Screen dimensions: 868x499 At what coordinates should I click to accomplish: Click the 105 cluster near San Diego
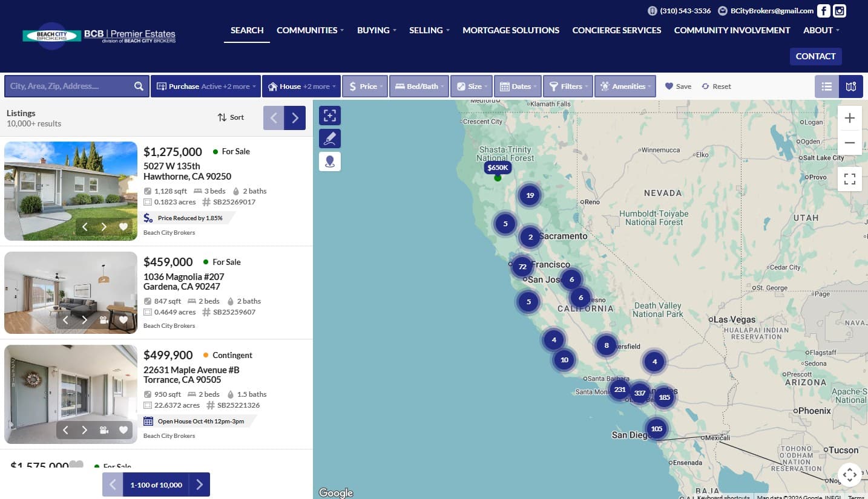tap(656, 429)
